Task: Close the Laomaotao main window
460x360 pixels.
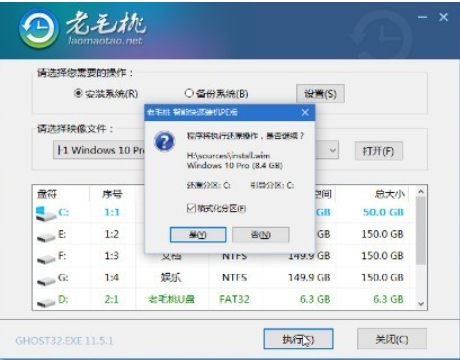Action: tap(443, 17)
